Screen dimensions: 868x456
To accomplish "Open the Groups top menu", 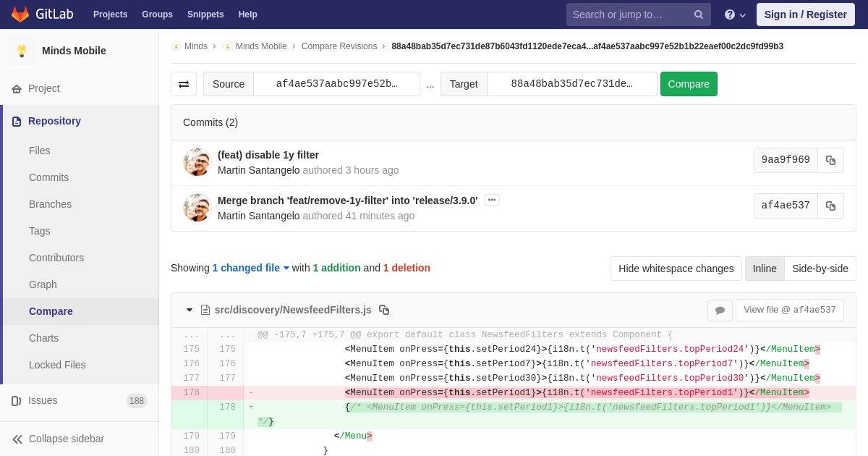I will tap(157, 14).
